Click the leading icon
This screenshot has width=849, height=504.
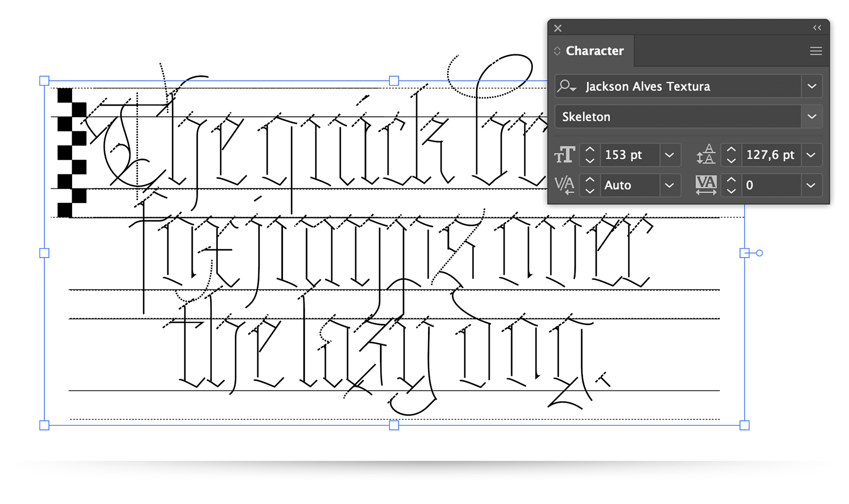[x=706, y=155]
